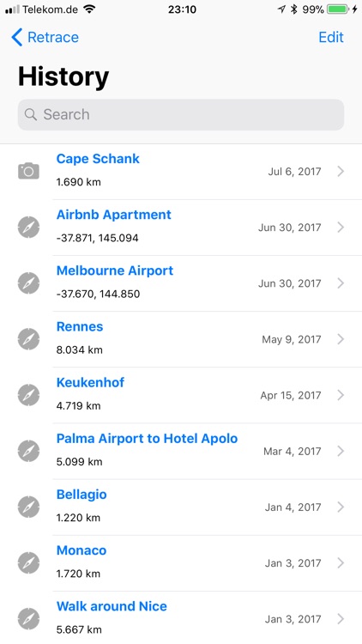Image resolution: width=362 pixels, height=644 pixels.
Task: Open the Melbourne Airport entry
Action: [x=181, y=283]
